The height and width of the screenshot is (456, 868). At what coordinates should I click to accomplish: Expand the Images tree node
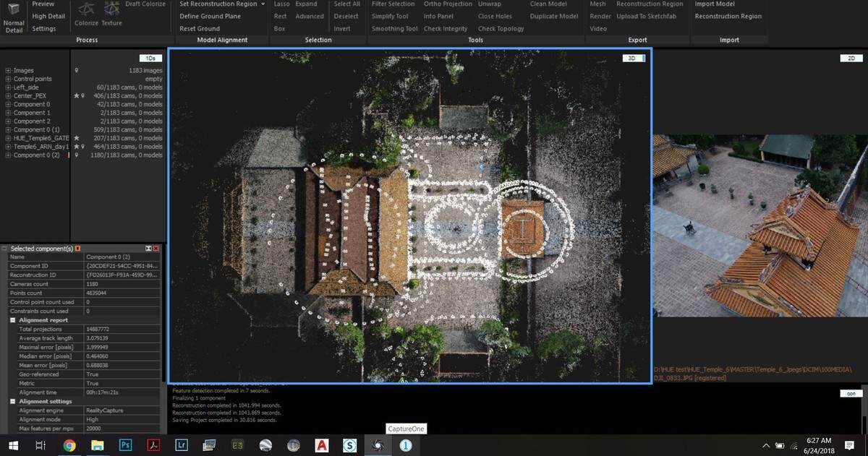pos(8,70)
